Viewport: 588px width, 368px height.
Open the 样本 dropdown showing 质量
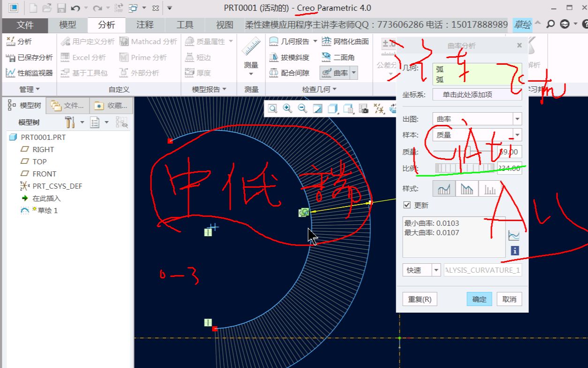coord(517,135)
